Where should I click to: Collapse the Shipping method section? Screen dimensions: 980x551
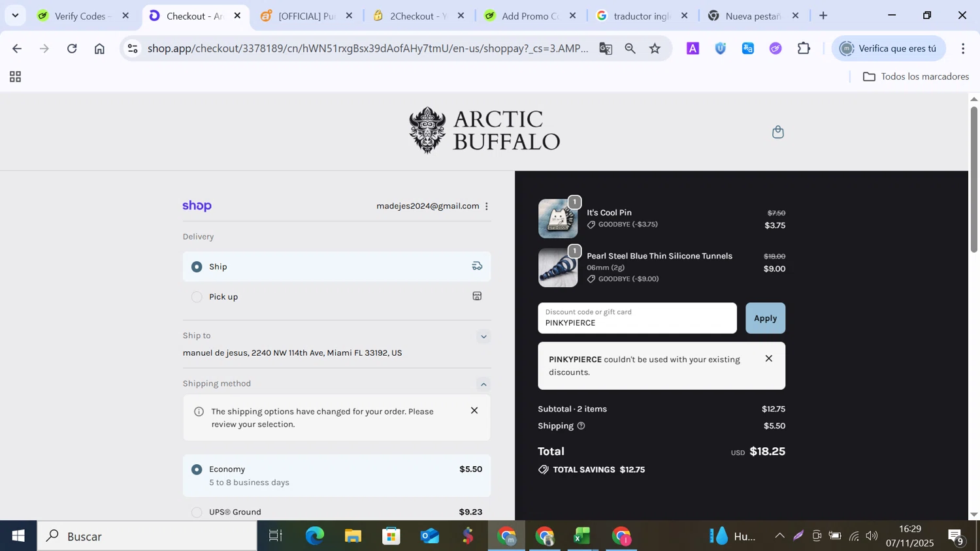coord(483,384)
